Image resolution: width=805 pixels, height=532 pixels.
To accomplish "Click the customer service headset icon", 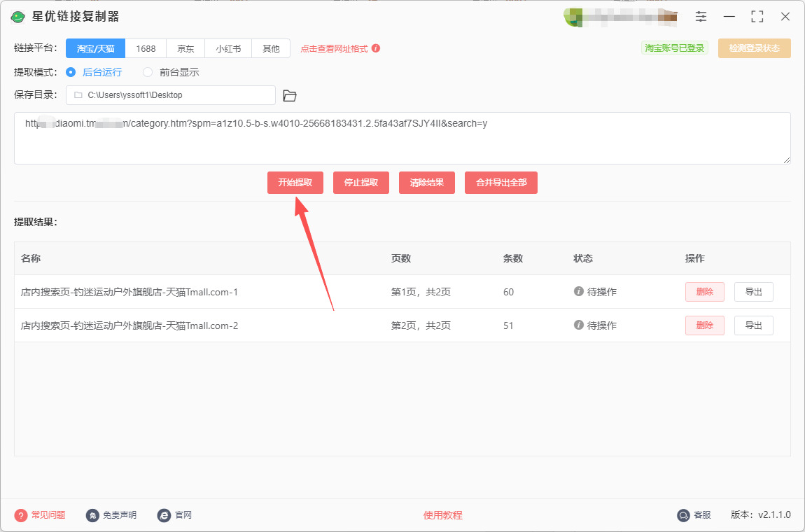I will [683, 515].
